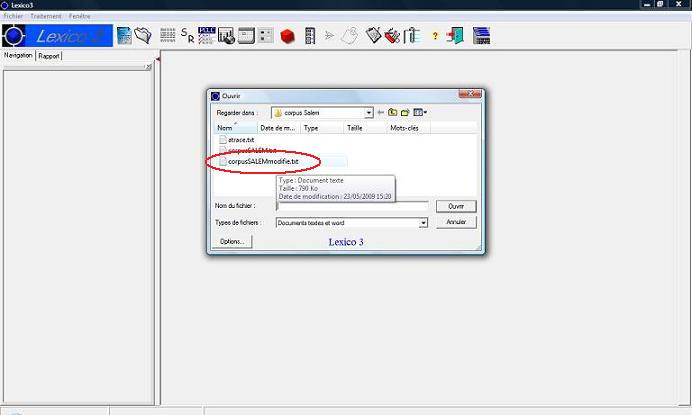Go back to previous folder in dialog
The height and width of the screenshot is (415, 692).
point(381,113)
